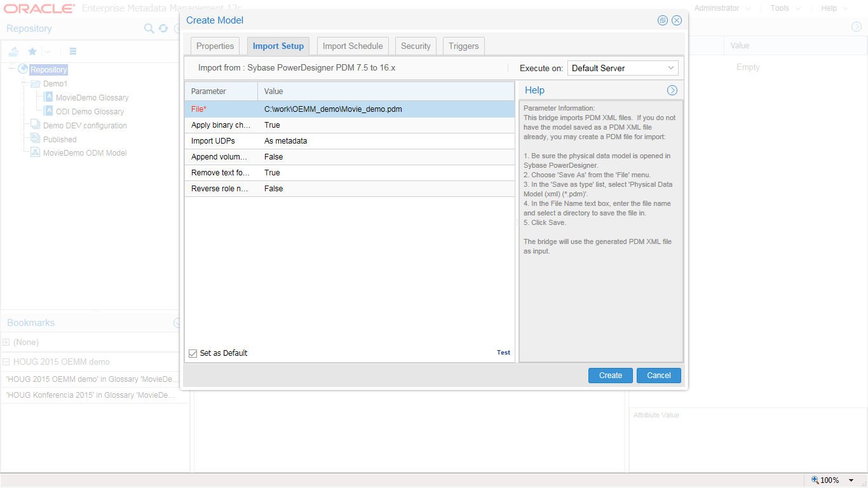This screenshot has width=868, height=488.
Task: Close the Create Model dialog
Action: 677,20
